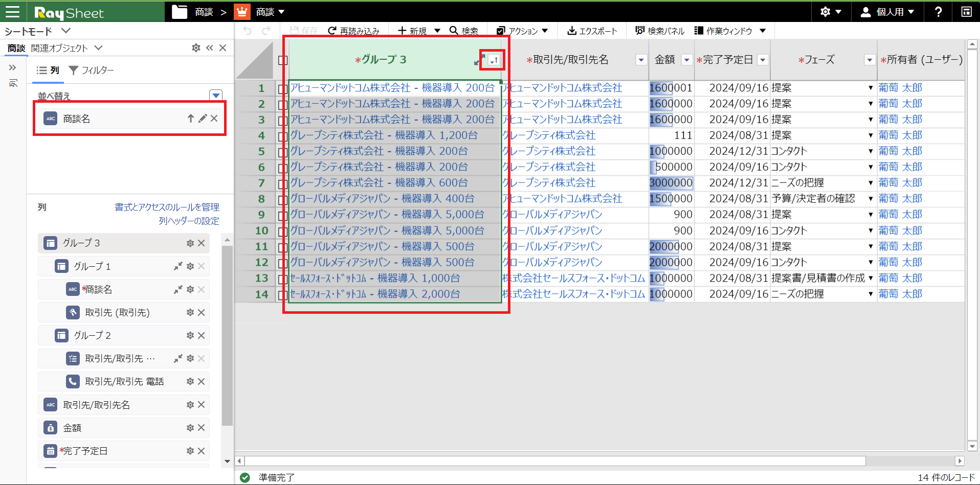Viewport: 980px width, 485px height.
Task: Click the horizontal scrollbar of the grid
Action: click(x=555, y=461)
